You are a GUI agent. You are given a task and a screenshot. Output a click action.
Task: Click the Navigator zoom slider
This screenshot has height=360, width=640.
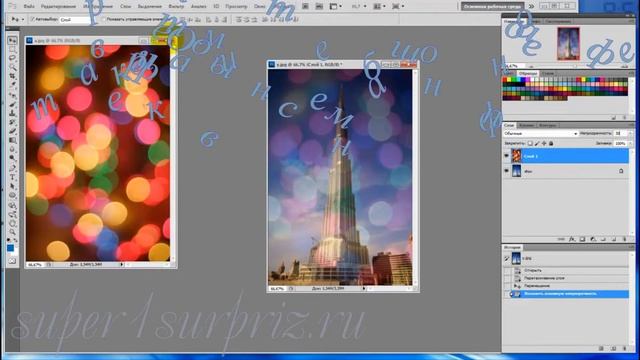pos(576,66)
